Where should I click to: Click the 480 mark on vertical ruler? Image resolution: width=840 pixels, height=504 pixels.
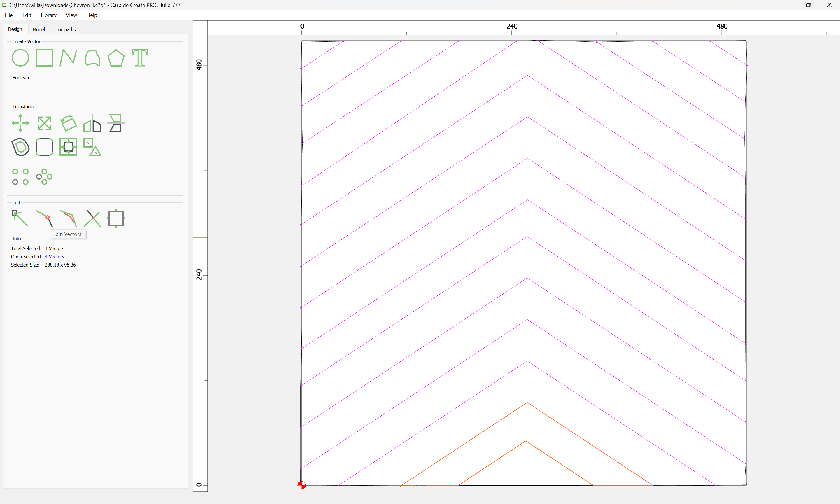199,65
